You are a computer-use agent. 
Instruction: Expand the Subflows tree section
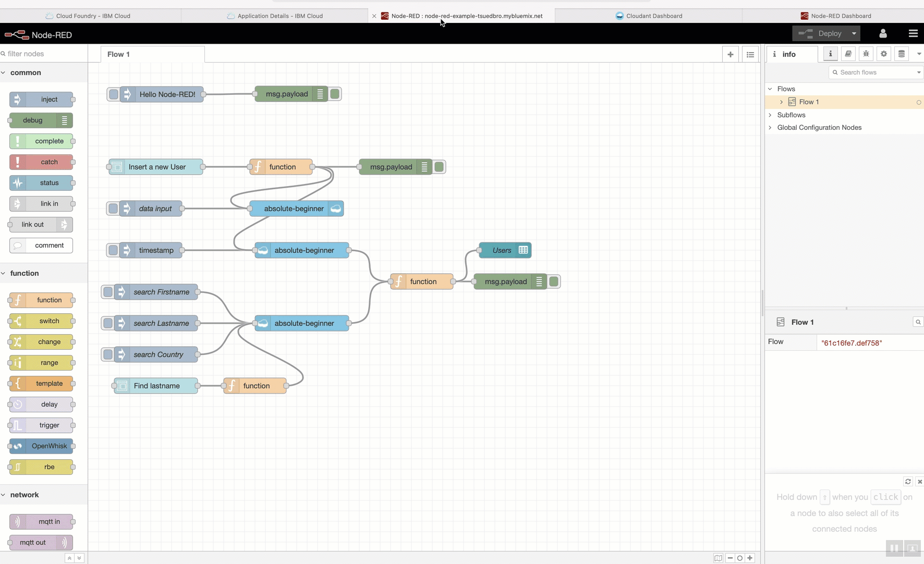[x=770, y=115]
